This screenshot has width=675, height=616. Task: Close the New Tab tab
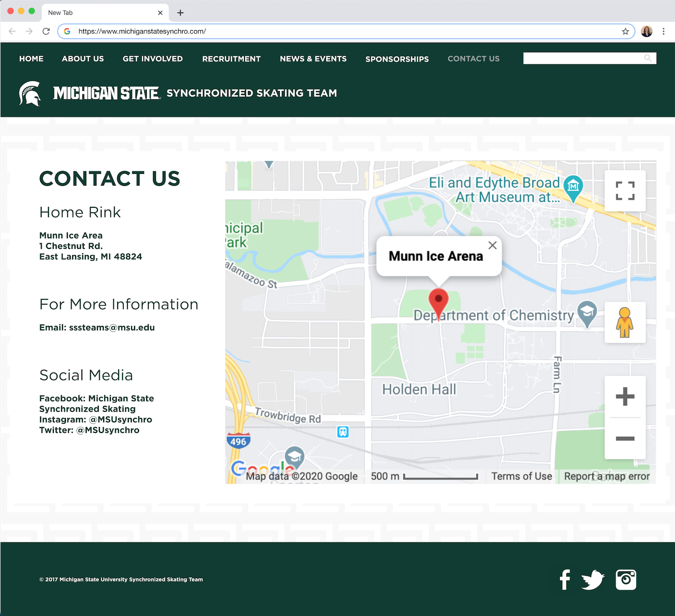(160, 13)
